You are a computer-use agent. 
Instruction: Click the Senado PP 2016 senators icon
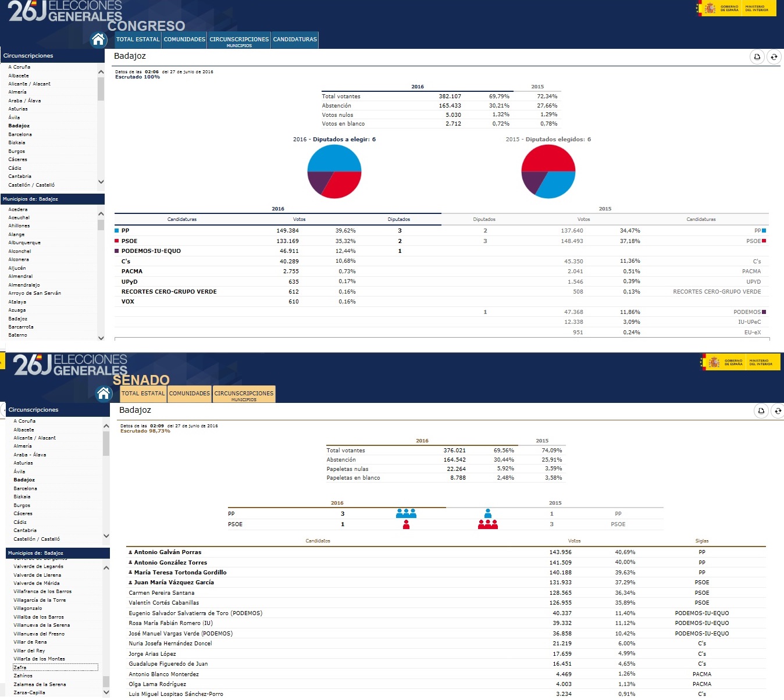point(406,513)
